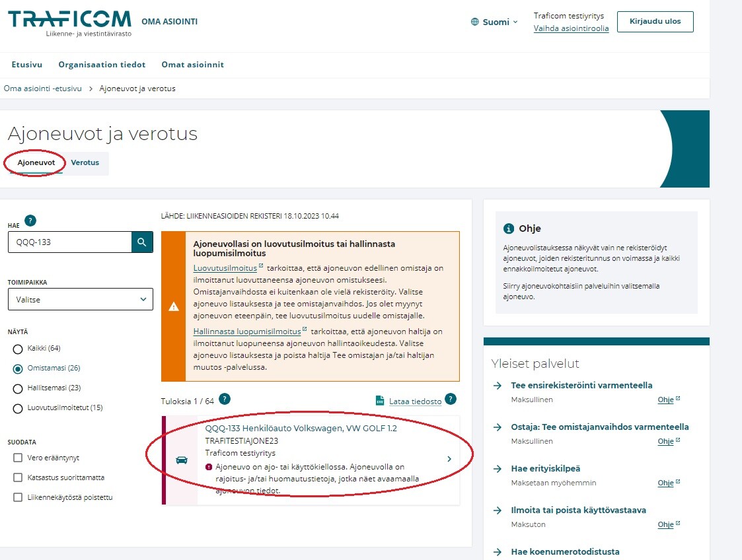Open the Hallinnasta luopumisilmoitus link
This screenshot has height=560, width=742.
(247, 332)
